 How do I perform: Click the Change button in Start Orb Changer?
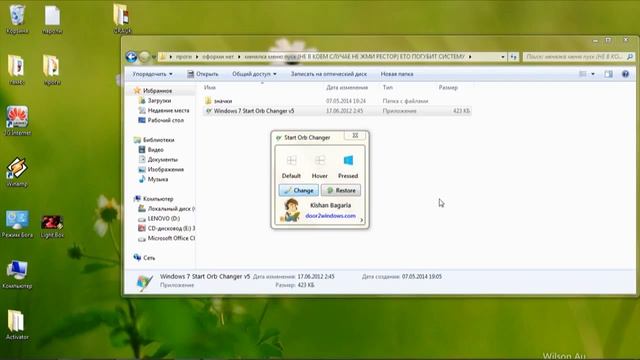[299, 190]
